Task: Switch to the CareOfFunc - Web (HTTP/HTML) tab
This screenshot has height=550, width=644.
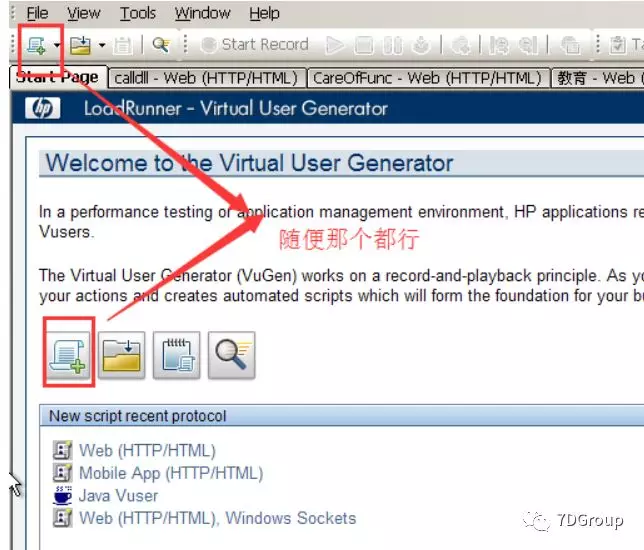Action: click(428, 78)
